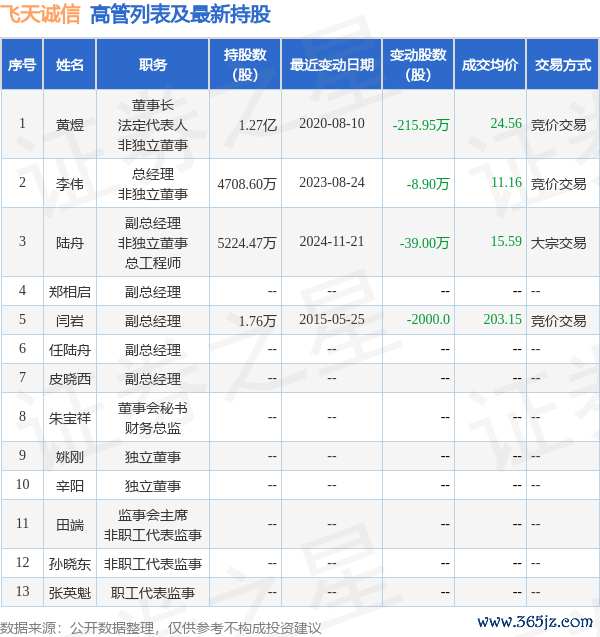Click the name 闫岩

[x=70, y=321]
